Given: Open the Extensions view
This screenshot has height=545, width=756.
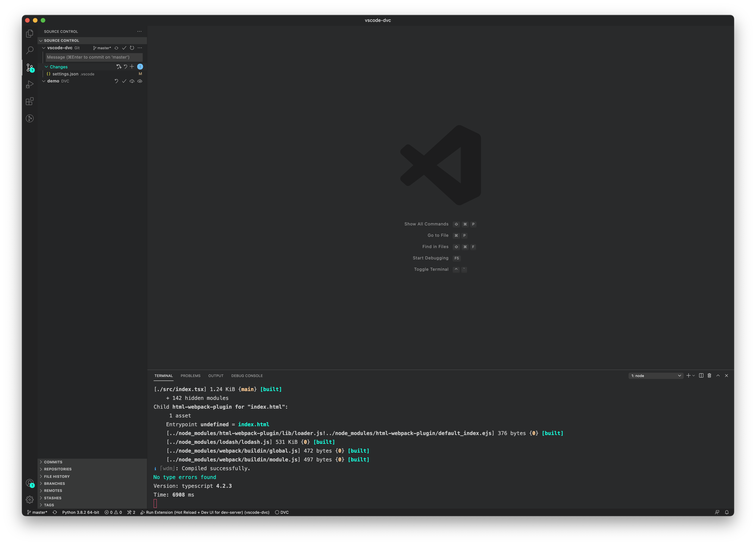Looking at the screenshot, I should click(x=30, y=101).
